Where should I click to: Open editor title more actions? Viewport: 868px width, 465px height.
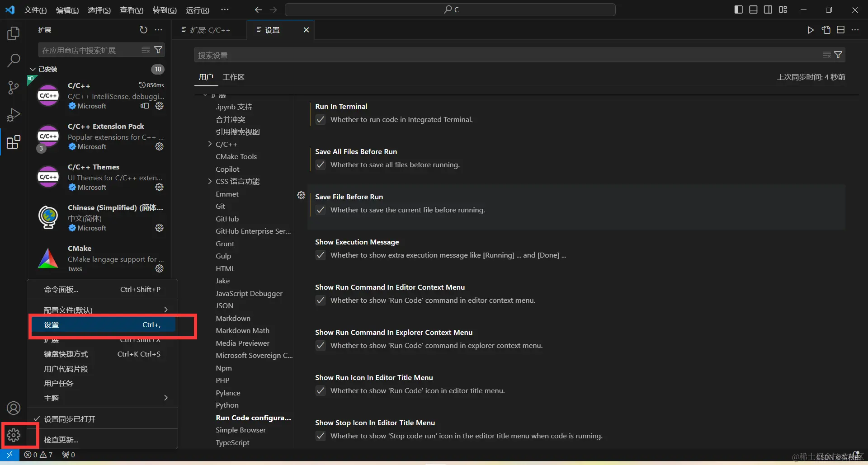(x=855, y=30)
